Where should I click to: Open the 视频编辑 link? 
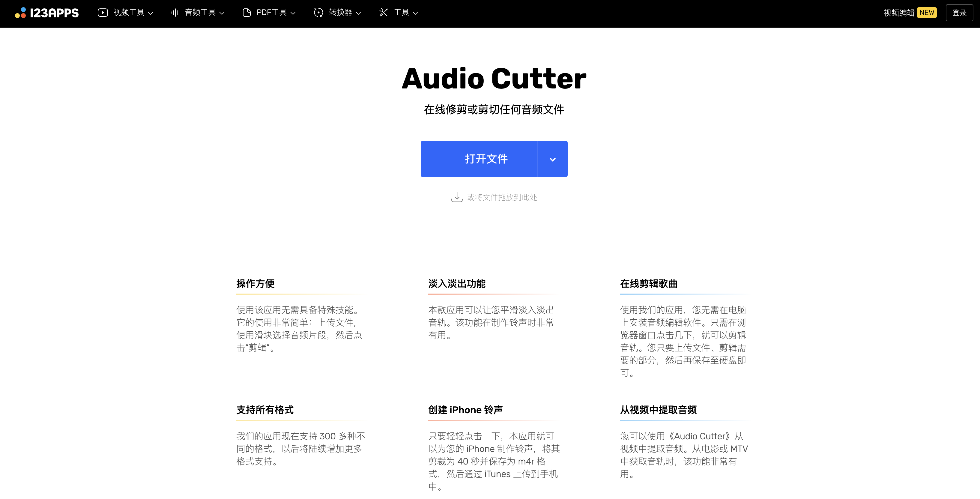899,13
